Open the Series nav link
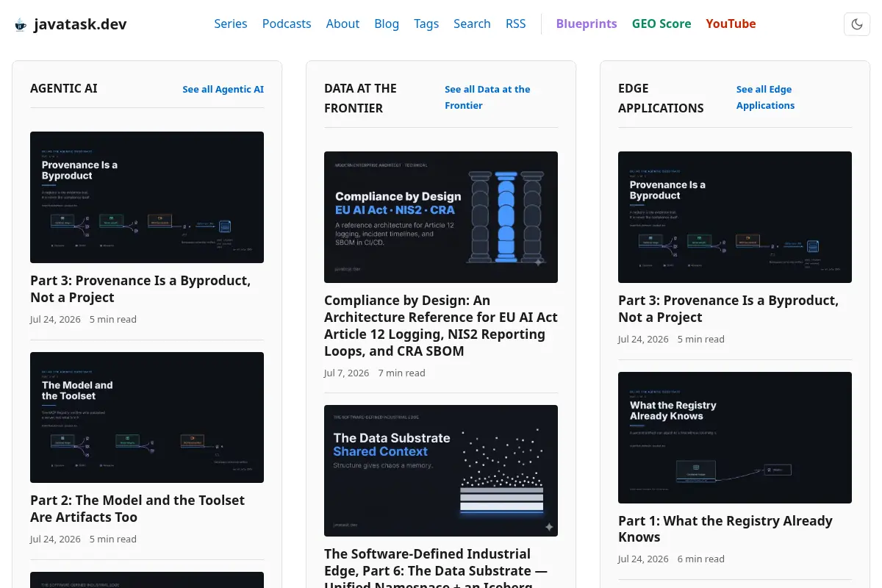882x588 pixels. pyautogui.click(x=231, y=24)
